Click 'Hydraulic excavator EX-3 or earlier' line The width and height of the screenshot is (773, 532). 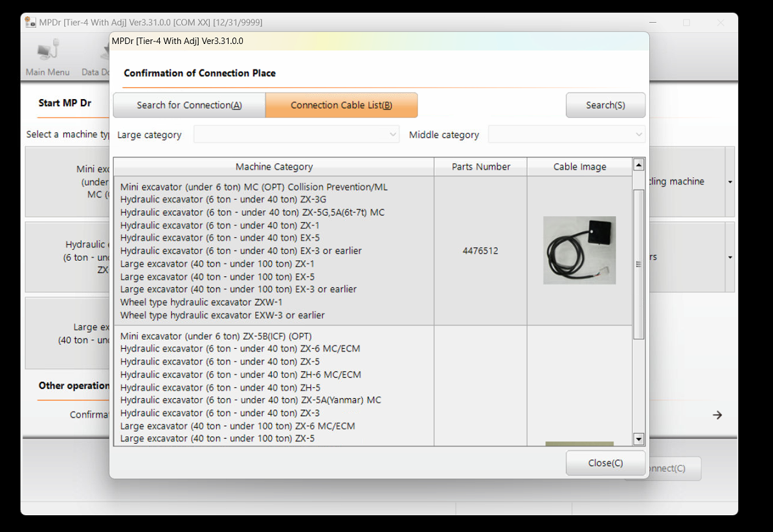pyautogui.click(x=241, y=250)
